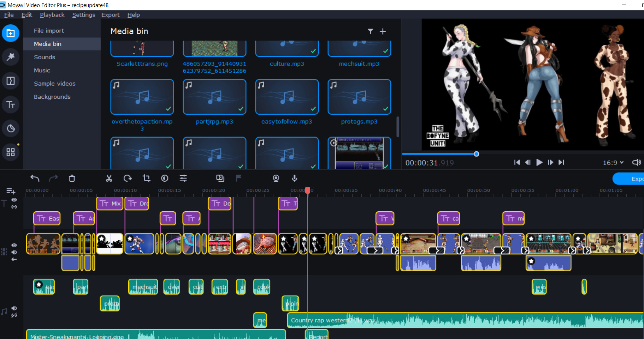Click the Crop tool icon
Screen dimensions: 644x339
pyautogui.click(x=146, y=178)
